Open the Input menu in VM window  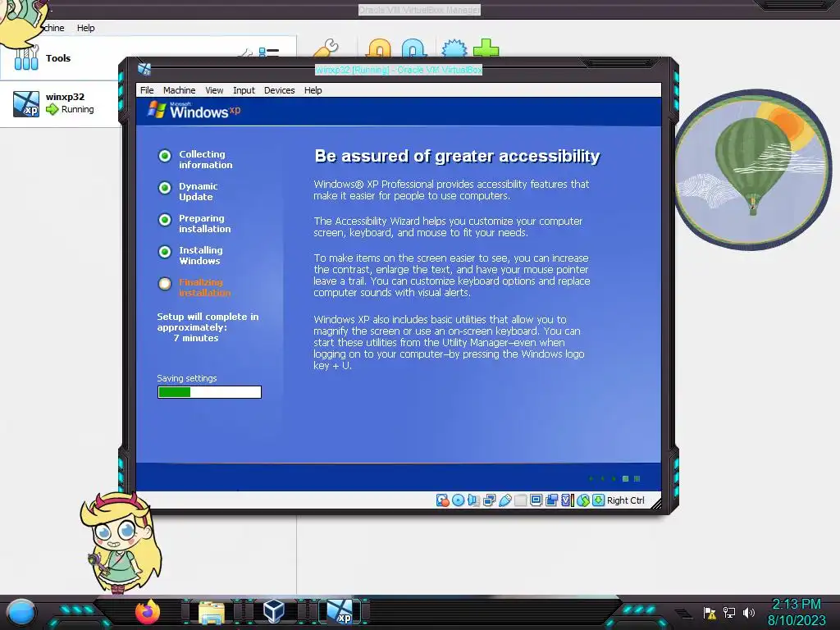[244, 90]
